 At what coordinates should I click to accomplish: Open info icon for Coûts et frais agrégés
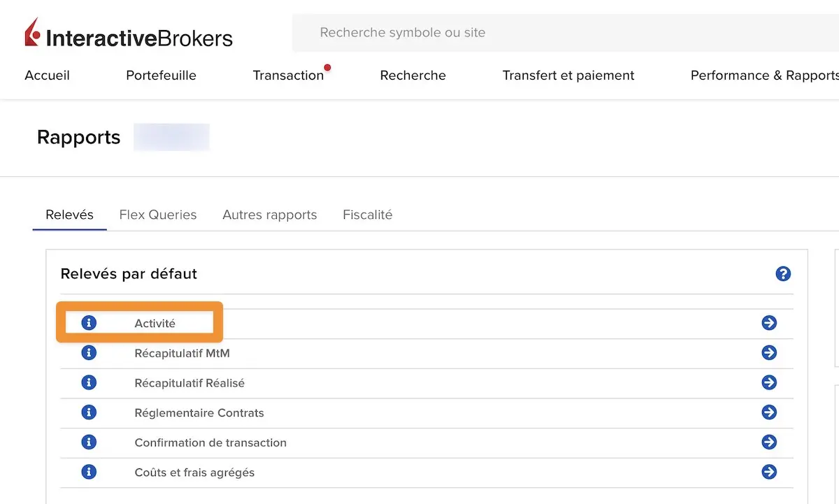coord(89,472)
